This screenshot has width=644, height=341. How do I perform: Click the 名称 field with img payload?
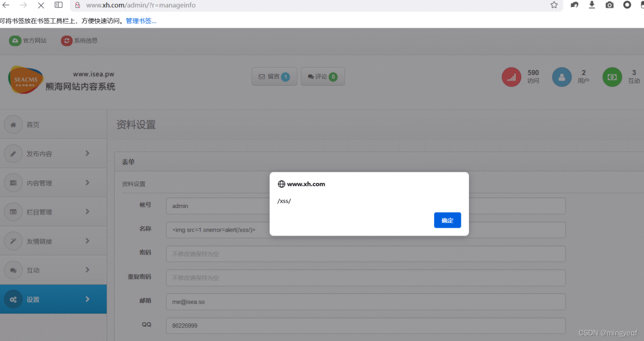click(366, 230)
